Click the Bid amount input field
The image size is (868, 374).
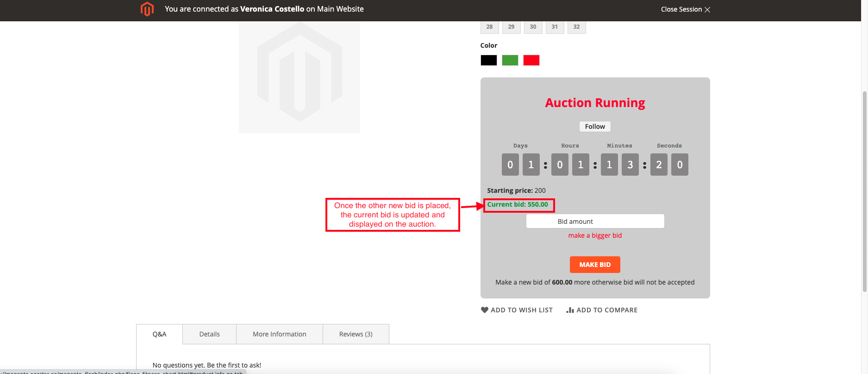[595, 222]
